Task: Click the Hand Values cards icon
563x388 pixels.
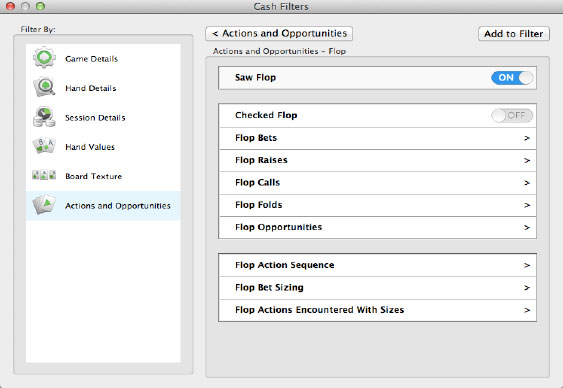Action: click(44, 146)
